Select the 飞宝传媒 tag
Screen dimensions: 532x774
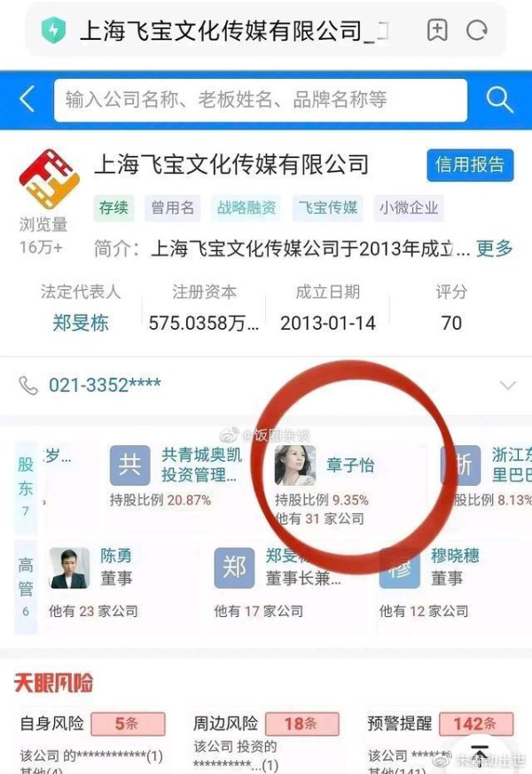(328, 207)
